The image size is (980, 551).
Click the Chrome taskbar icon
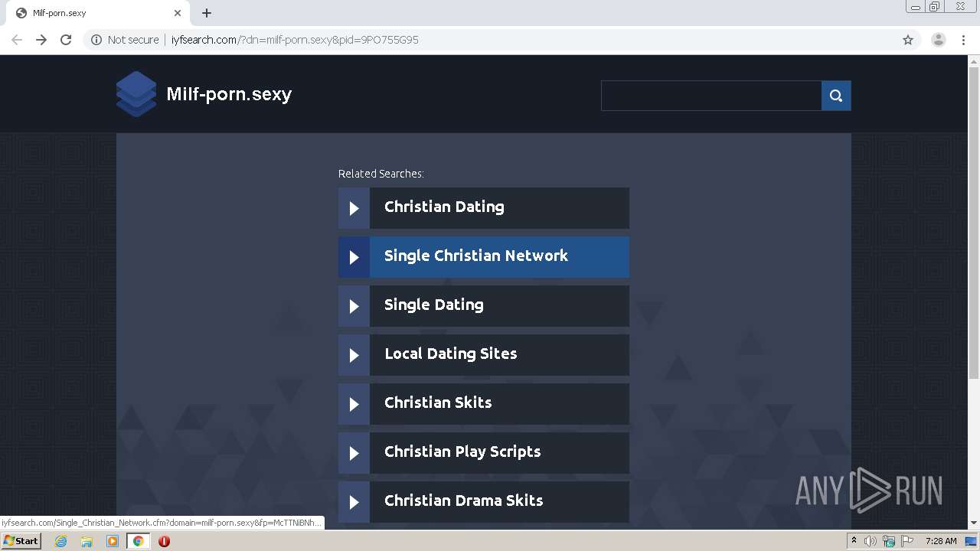138,541
